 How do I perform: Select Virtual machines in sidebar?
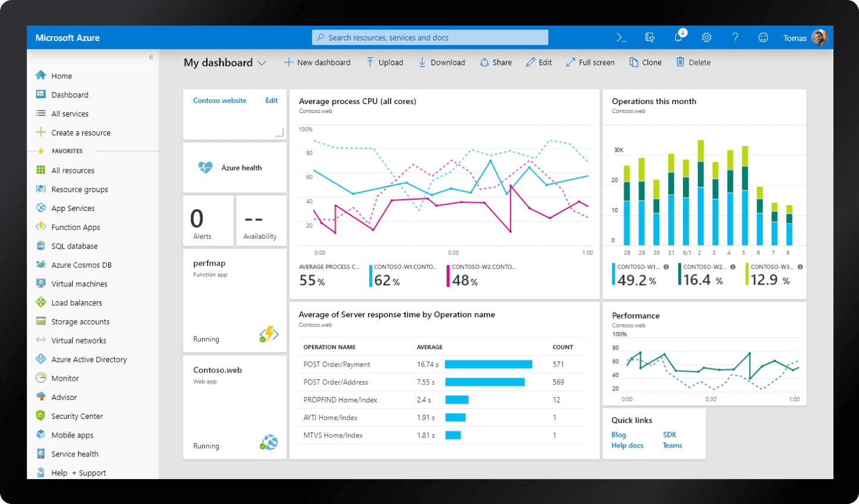pos(79,284)
